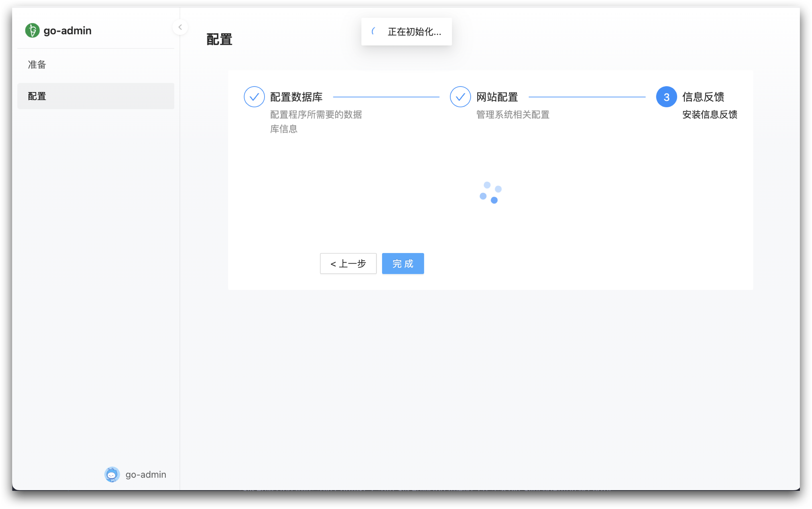Click the loading spinner dots
The image size is (812, 509).
pos(491,193)
